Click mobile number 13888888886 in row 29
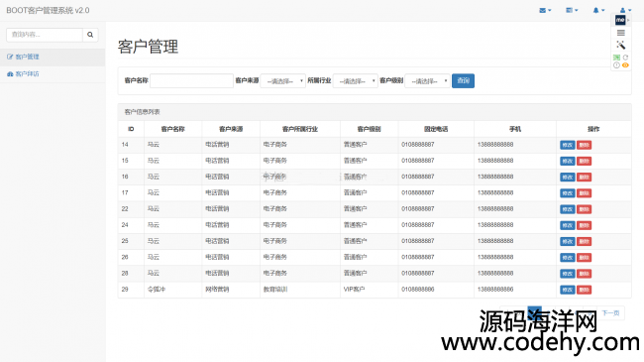Screen dimensions: 644x362 (x=495, y=290)
